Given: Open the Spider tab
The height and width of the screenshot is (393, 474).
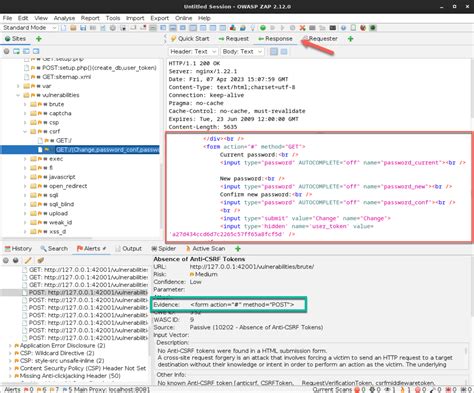Looking at the screenshot, I should point(164,249).
